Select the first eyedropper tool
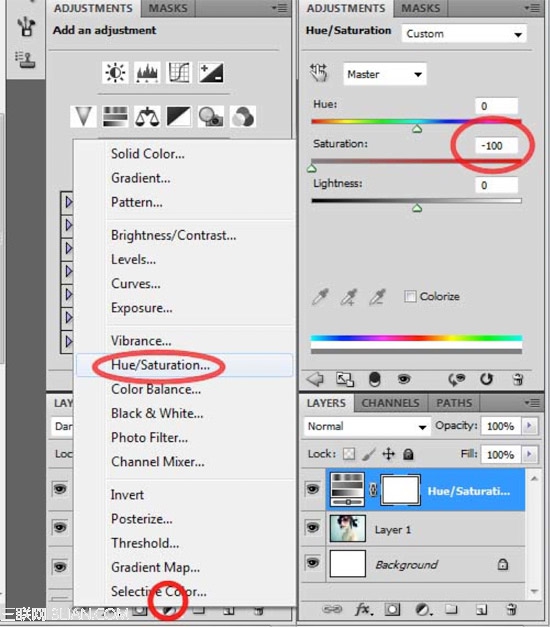 click(x=320, y=297)
